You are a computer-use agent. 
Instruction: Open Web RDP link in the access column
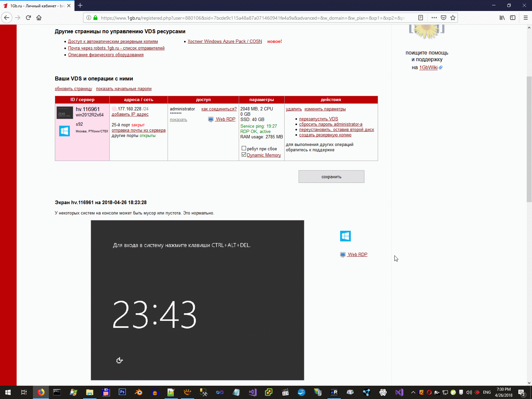coord(225,119)
